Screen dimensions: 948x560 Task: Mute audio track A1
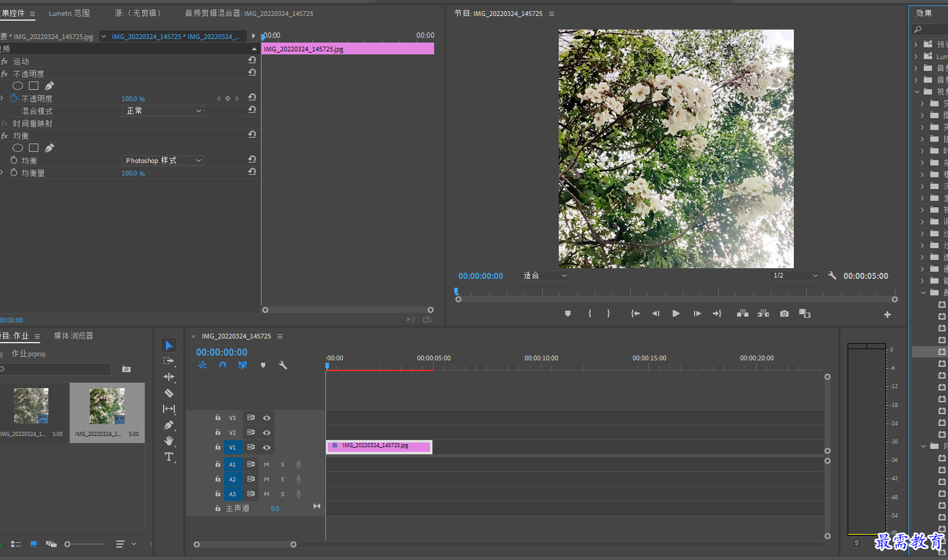point(266,464)
